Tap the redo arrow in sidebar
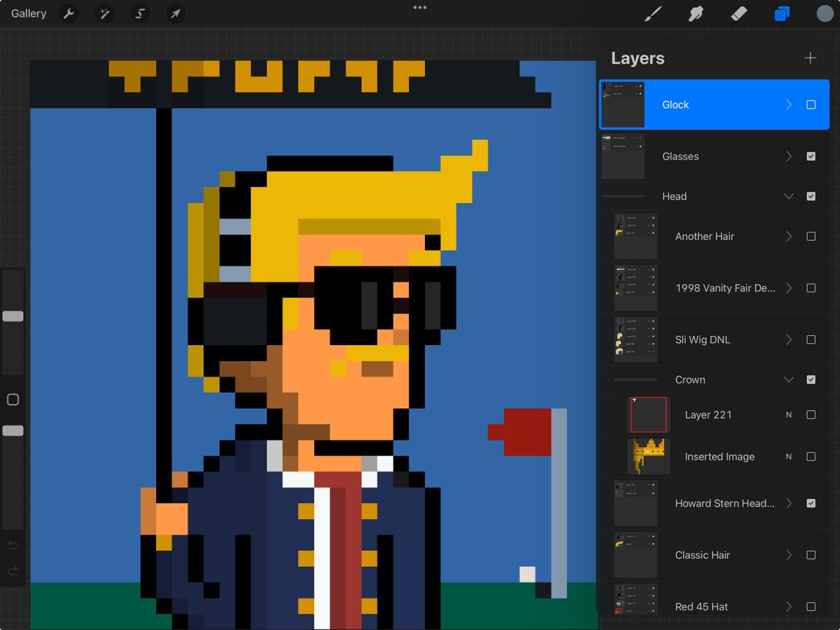Image resolution: width=840 pixels, height=630 pixels. click(x=13, y=571)
